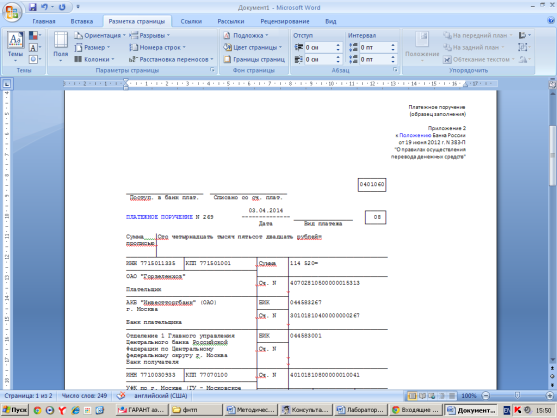This screenshot has width=557, height=418.
Task: Increase spacing before with stepper
Action: click(x=393, y=45)
